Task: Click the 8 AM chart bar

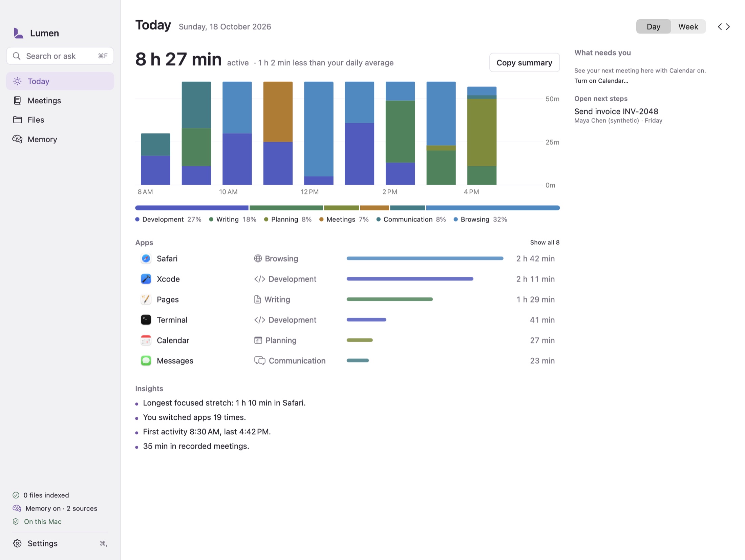Action: point(155,159)
